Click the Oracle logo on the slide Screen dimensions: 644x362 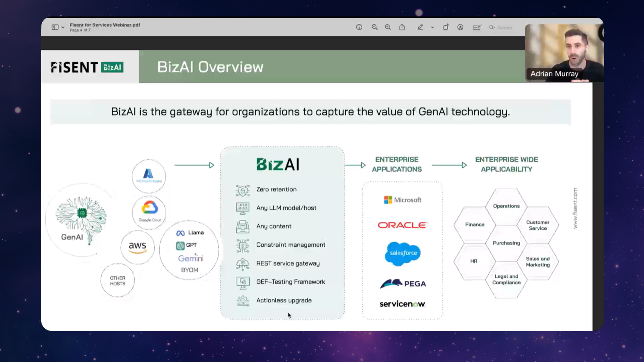pos(402,225)
